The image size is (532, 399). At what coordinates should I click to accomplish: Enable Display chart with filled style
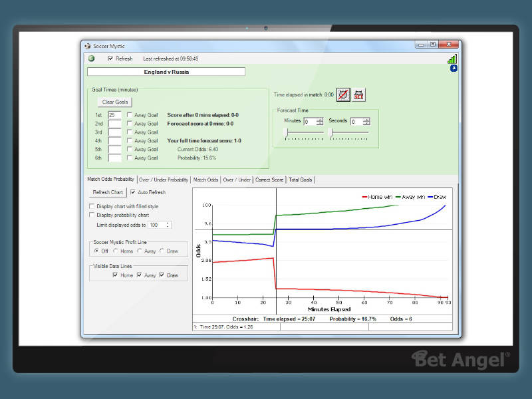pyautogui.click(x=92, y=206)
